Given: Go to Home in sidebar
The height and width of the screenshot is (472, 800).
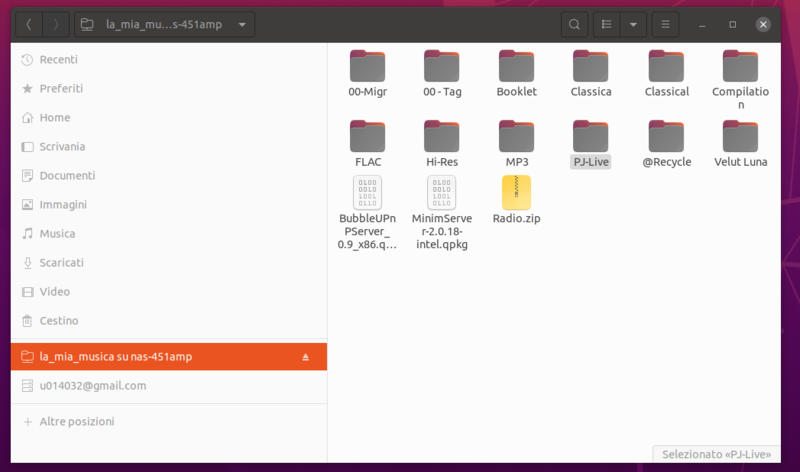Looking at the screenshot, I should coord(54,118).
